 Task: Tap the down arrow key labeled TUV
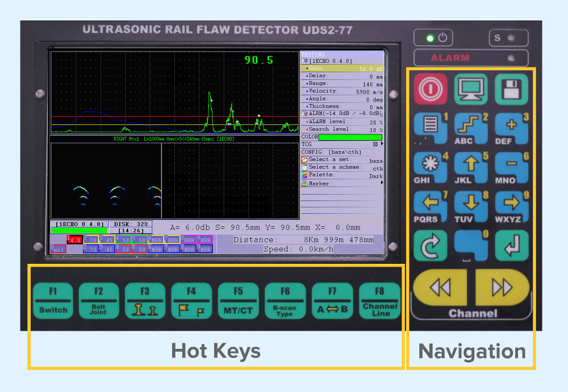click(470, 206)
